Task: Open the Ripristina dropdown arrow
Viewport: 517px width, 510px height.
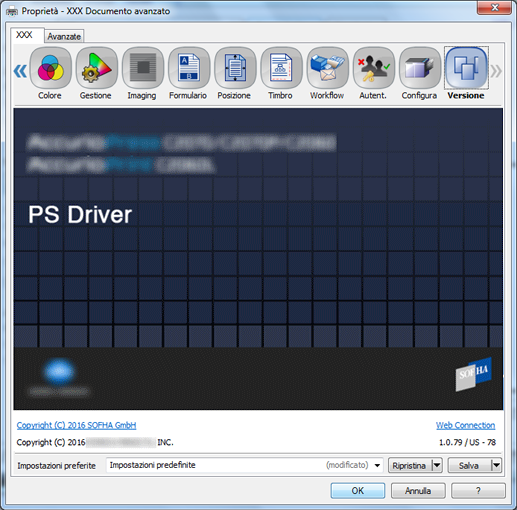Action: pos(437,465)
